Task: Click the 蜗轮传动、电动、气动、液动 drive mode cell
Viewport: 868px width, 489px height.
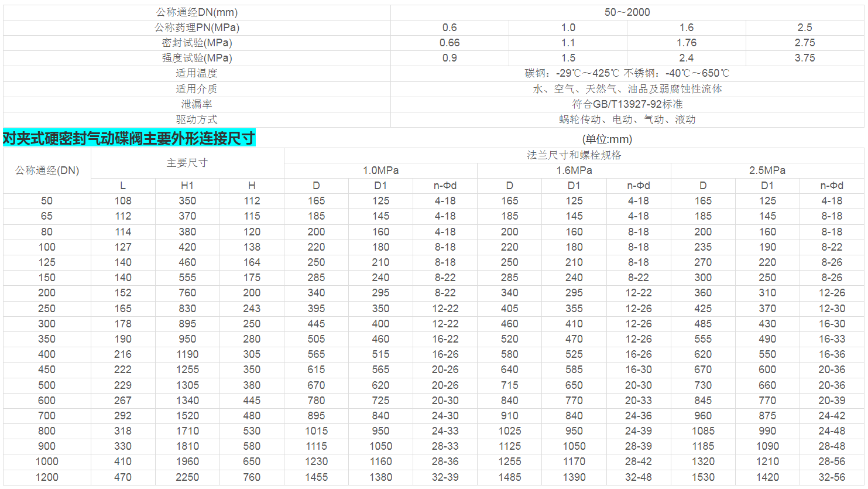Action: (x=627, y=119)
